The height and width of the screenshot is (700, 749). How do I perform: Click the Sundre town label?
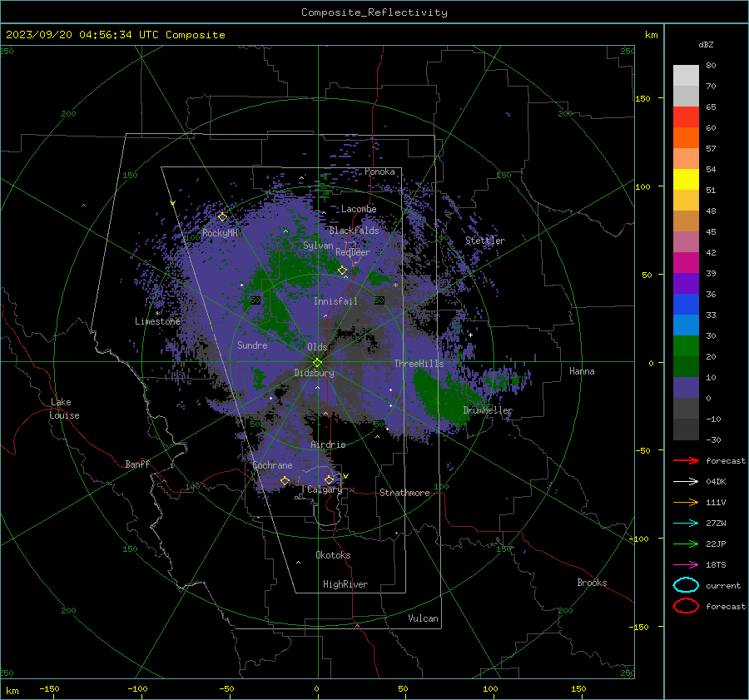[252, 345]
